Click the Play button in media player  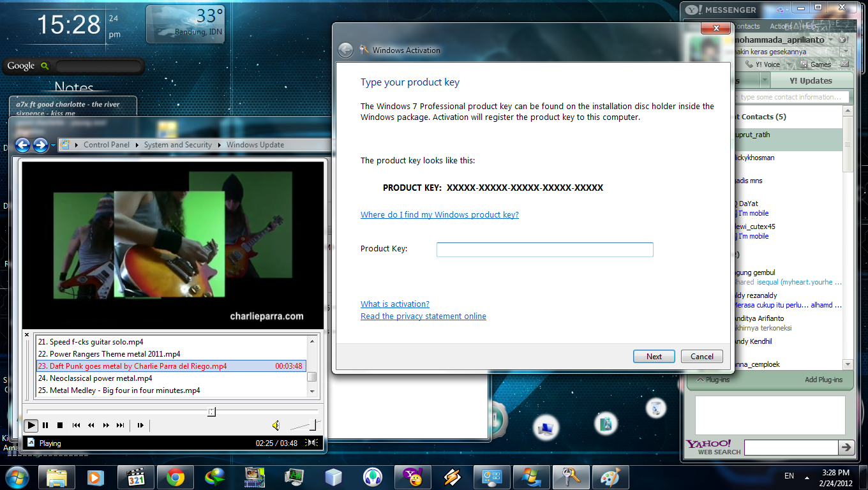[x=31, y=425]
